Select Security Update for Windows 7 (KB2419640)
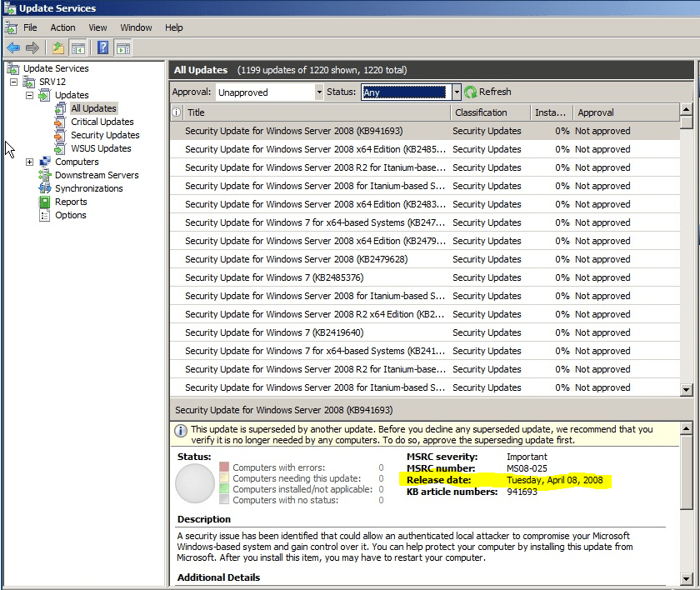The image size is (700, 590). 424,332
